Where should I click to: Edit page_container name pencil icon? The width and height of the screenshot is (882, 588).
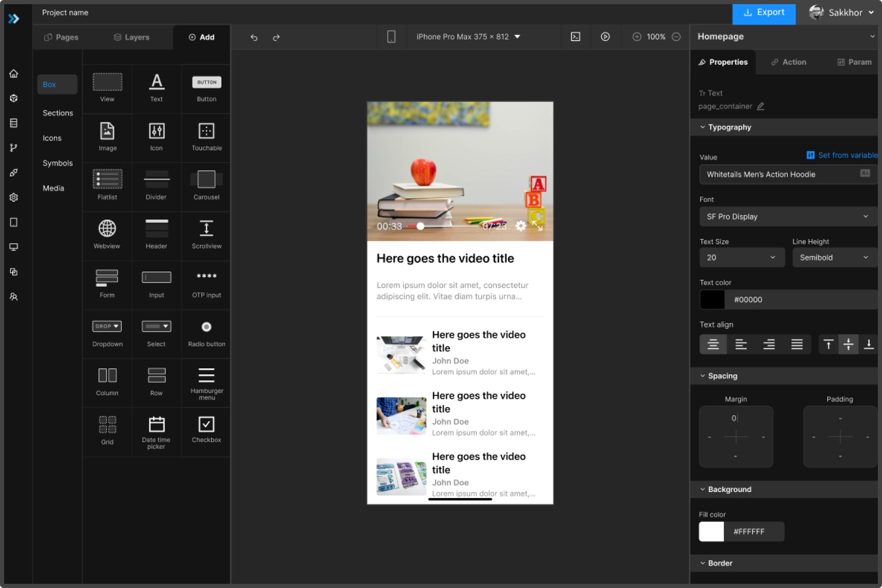tap(761, 106)
